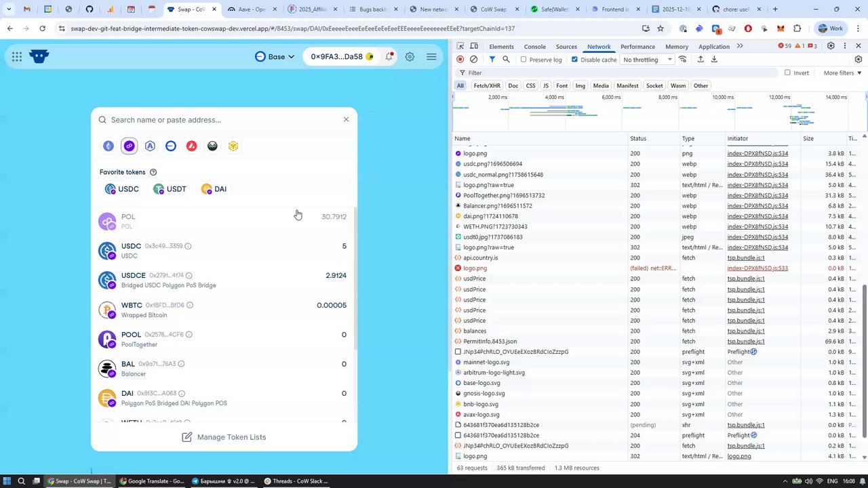Open the Work profile menu

click(832, 28)
